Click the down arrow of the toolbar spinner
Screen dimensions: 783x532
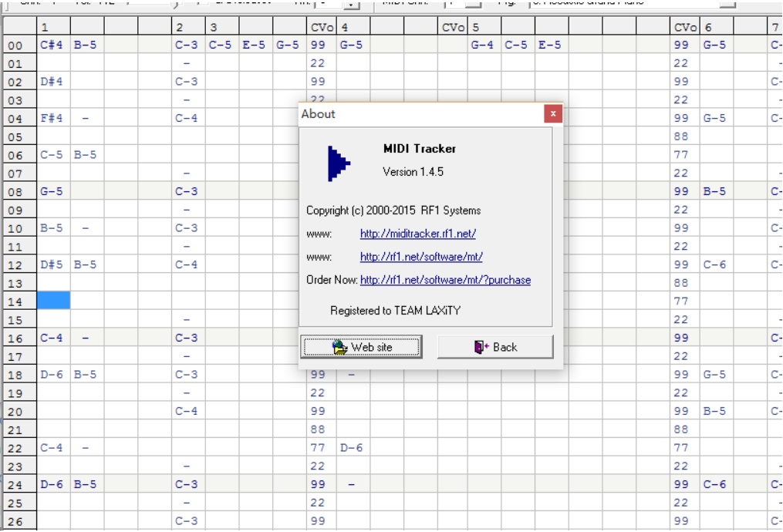pyautogui.click(x=349, y=5)
